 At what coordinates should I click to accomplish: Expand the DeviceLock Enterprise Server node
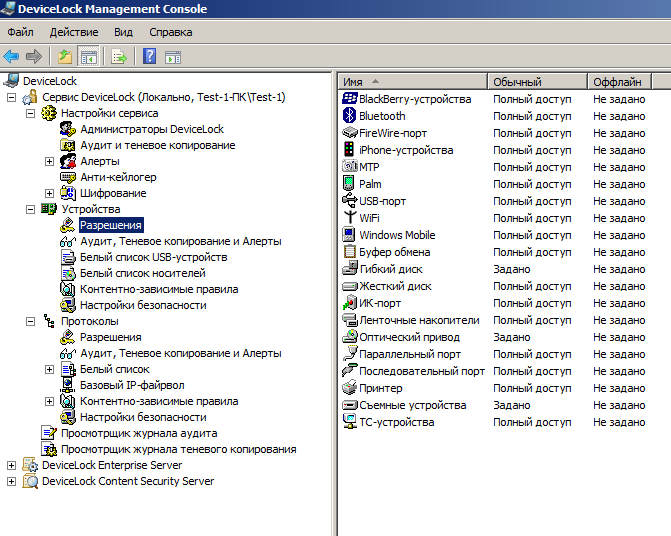click(12, 465)
